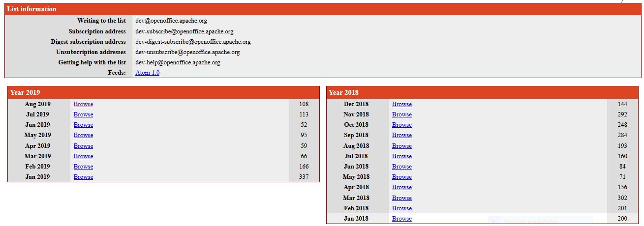Click message count 144 for Dec 2018

tap(622, 104)
